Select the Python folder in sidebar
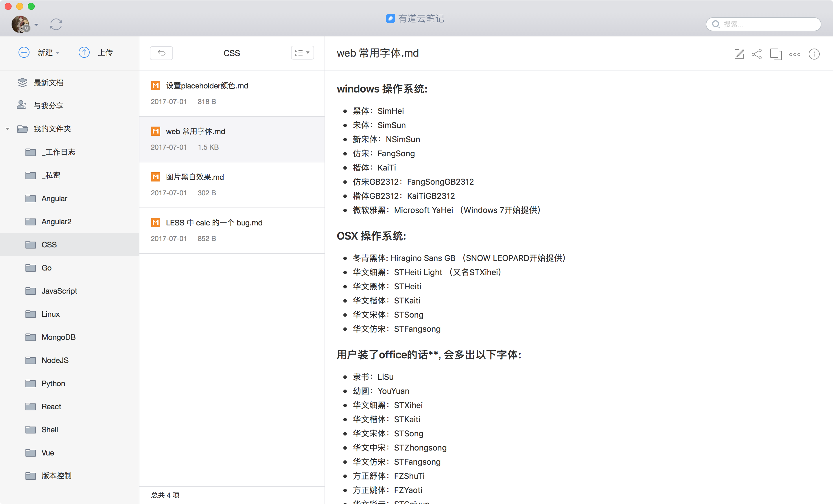Viewport: 833px width, 504px height. coord(53,383)
